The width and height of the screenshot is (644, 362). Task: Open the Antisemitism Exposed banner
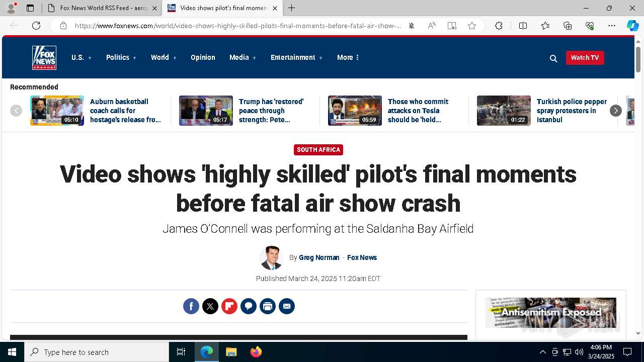click(x=551, y=313)
